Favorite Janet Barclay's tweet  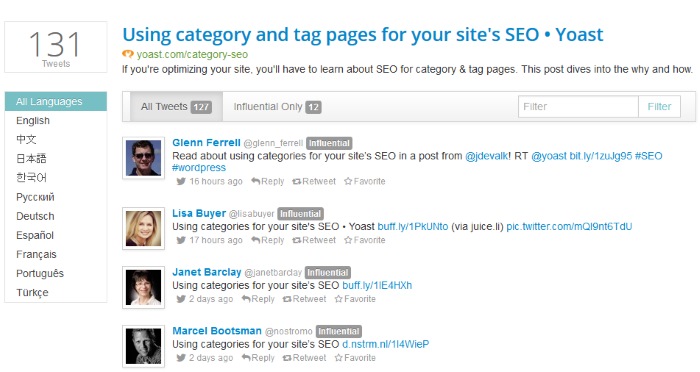pyautogui.click(x=355, y=299)
